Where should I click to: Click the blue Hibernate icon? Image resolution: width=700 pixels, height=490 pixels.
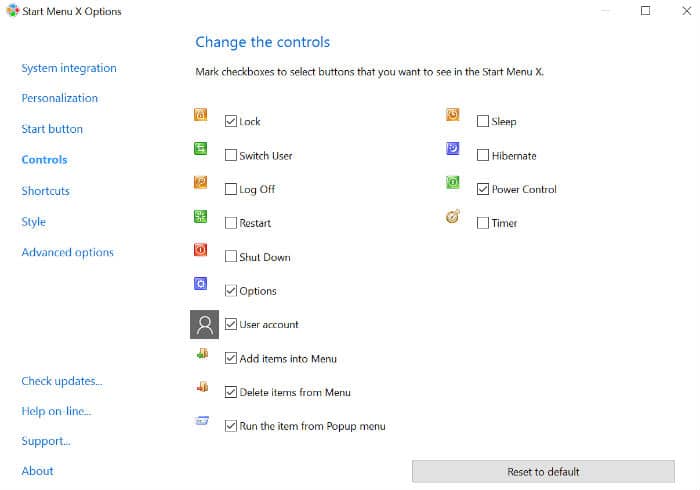pyautogui.click(x=453, y=149)
